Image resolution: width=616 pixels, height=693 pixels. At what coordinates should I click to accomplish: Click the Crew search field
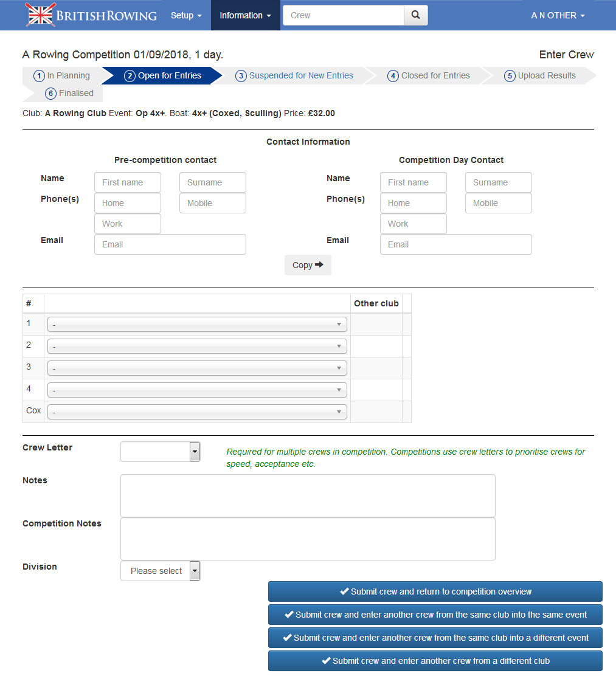click(x=343, y=15)
